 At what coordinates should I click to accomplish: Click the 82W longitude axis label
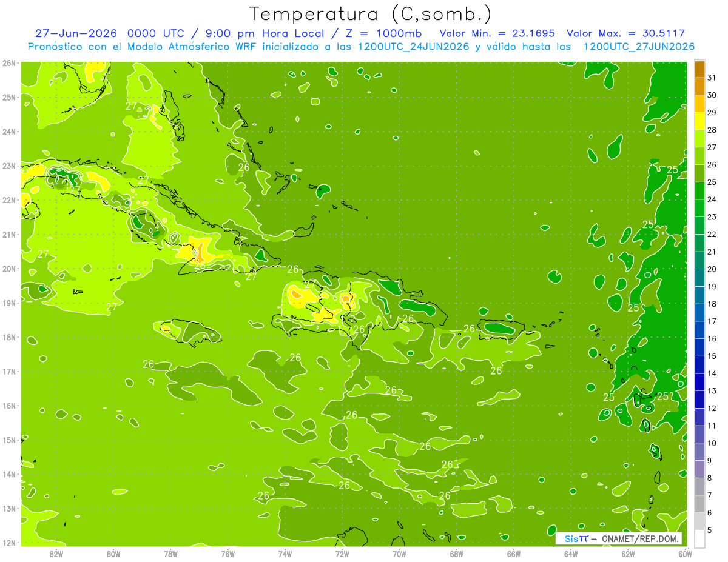[x=56, y=554]
